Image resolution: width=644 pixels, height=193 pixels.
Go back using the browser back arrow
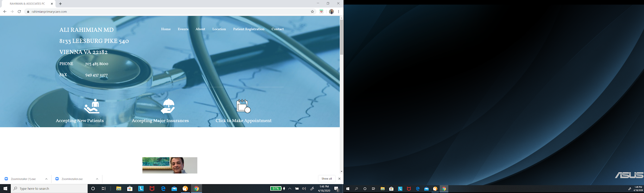(x=5, y=12)
